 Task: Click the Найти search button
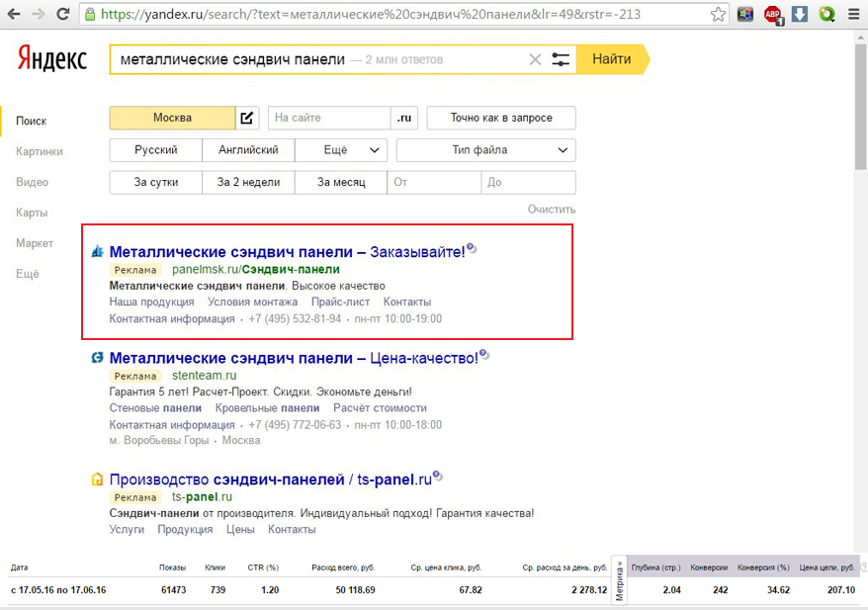pos(612,59)
